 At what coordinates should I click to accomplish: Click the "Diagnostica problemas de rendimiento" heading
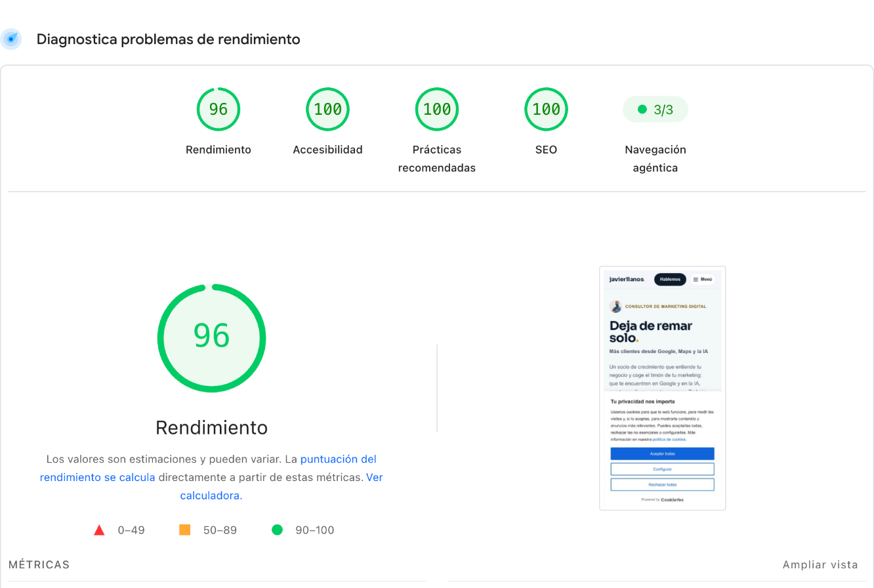169,39
